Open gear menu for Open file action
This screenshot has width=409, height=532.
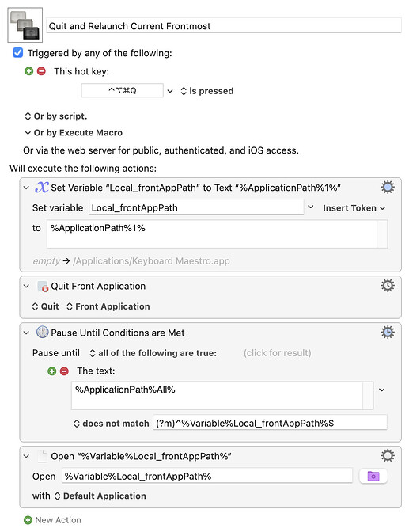(x=388, y=456)
